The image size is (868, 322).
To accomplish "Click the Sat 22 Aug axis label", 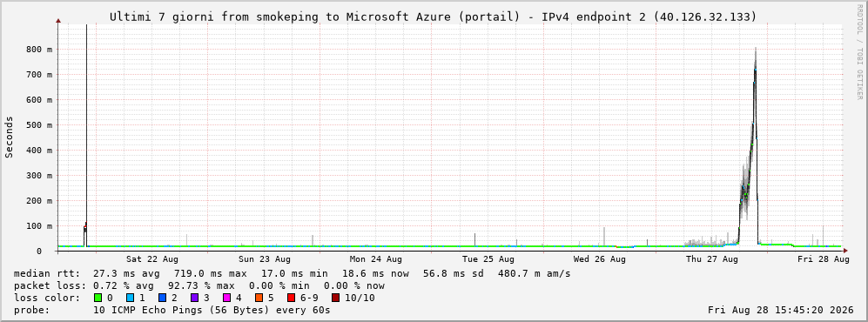I will (151, 259).
